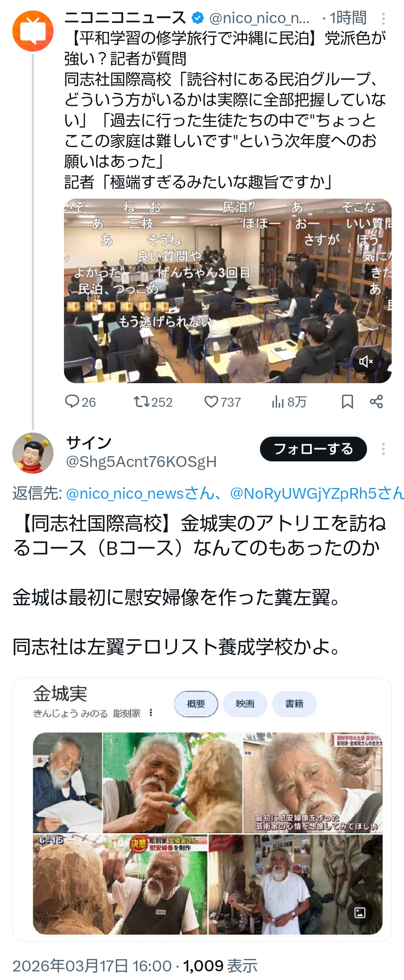Bookmark the ニコニコニュース post
The width and height of the screenshot is (404, 980).
pyautogui.click(x=347, y=402)
